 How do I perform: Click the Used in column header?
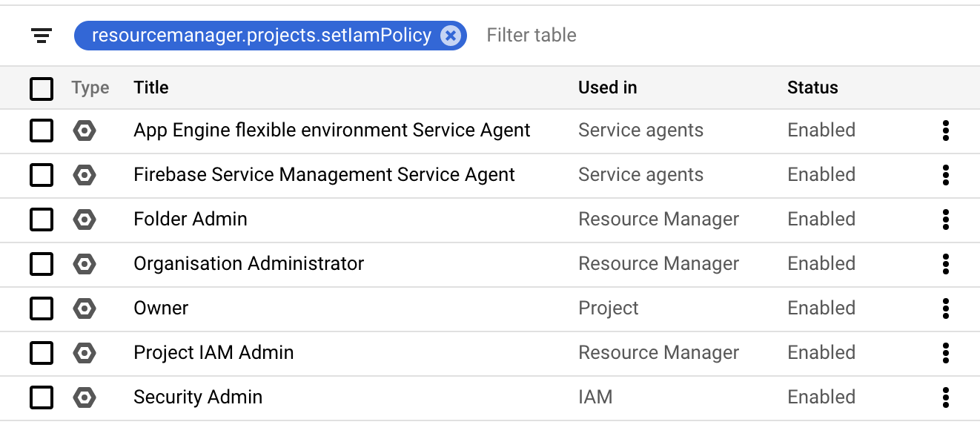(x=607, y=88)
